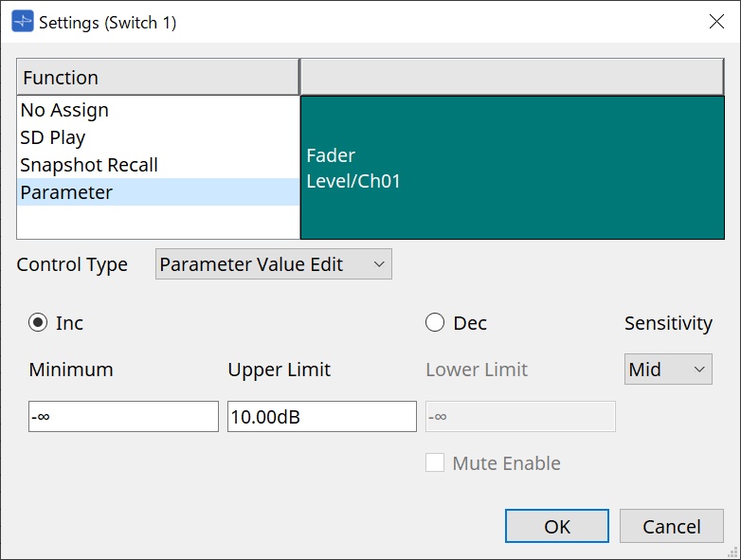Click the blank column header beside Function
Image resolution: width=741 pixels, height=560 pixels.
(512, 78)
